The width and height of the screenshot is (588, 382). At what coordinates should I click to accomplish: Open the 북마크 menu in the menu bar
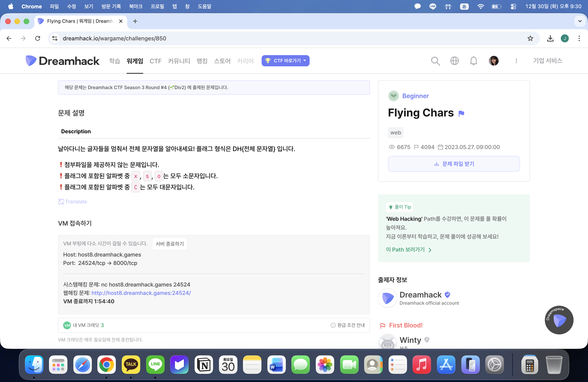136,7
